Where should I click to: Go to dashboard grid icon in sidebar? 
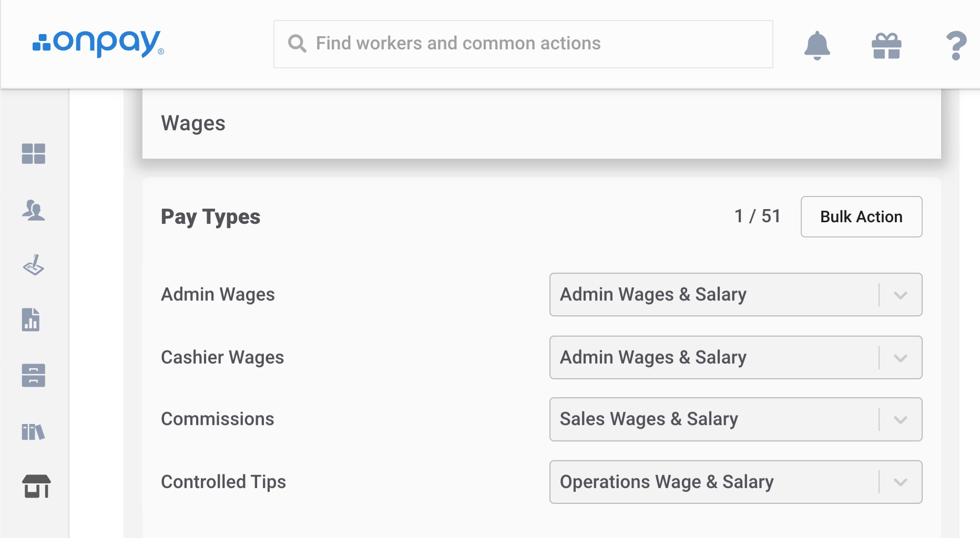pos(34,154)
